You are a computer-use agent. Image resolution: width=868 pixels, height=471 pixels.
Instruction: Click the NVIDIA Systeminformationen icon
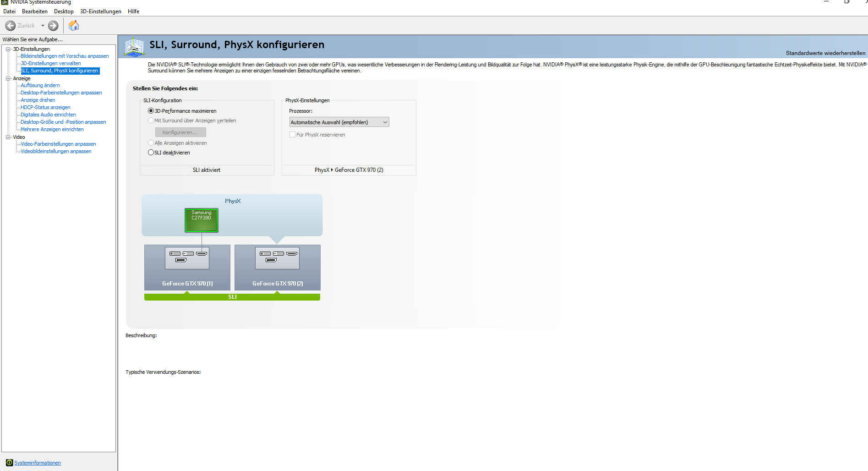tap(9, 463)
